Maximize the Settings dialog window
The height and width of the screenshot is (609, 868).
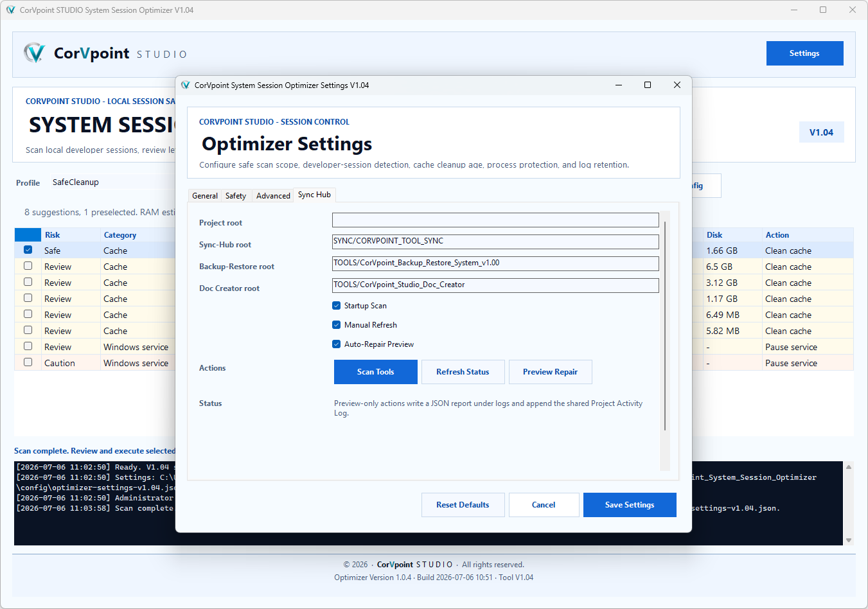648,85
